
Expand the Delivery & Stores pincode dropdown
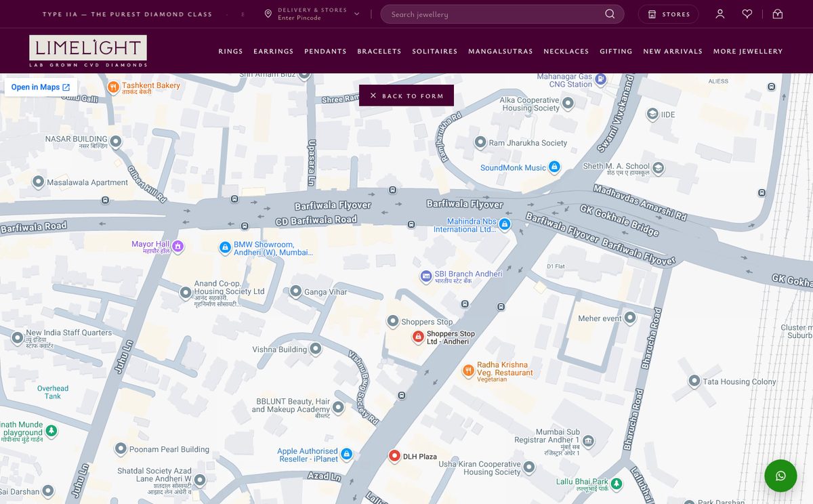357,14
